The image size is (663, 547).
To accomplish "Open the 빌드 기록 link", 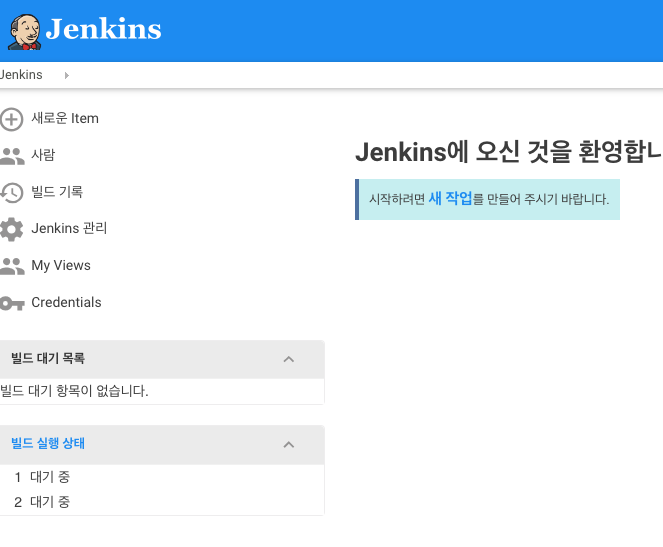I will click(57, 191).
